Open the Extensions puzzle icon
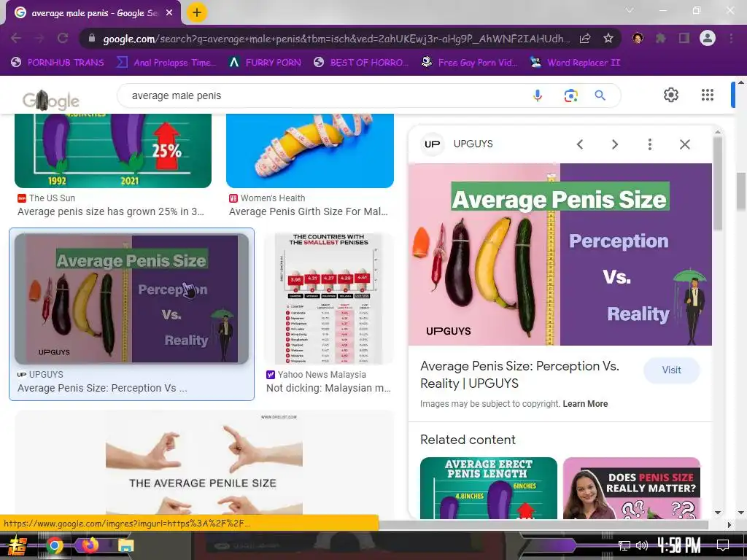 pyautogui.click(x=661, y=38)
